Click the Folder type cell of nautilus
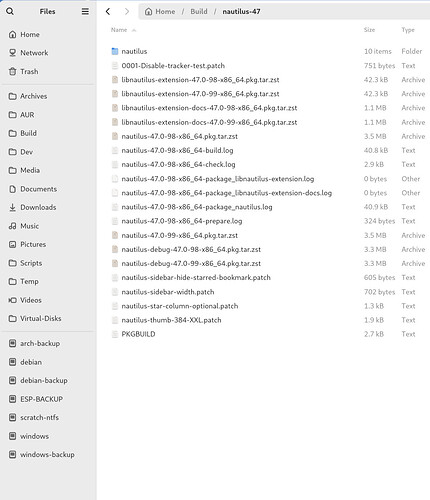The image size is (430, 500). 412,51
